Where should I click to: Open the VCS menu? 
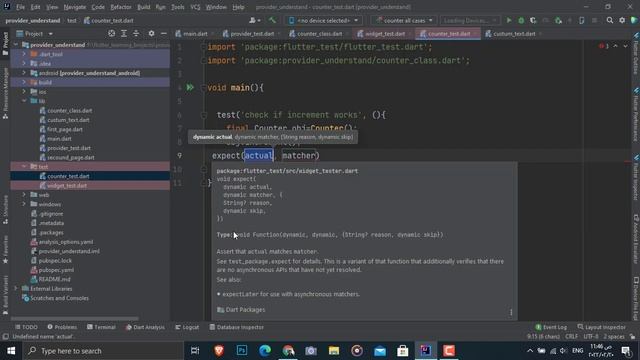[x=195, y=7]
